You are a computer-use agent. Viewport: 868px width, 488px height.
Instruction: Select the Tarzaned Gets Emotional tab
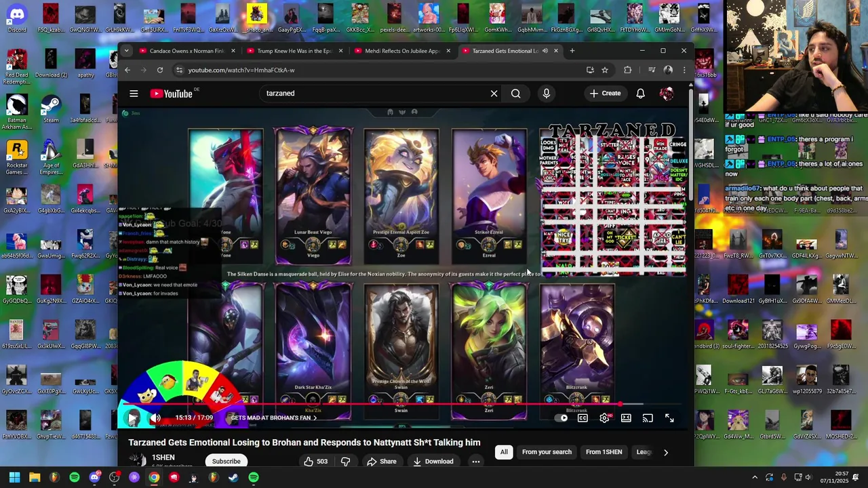click(505, 51)
